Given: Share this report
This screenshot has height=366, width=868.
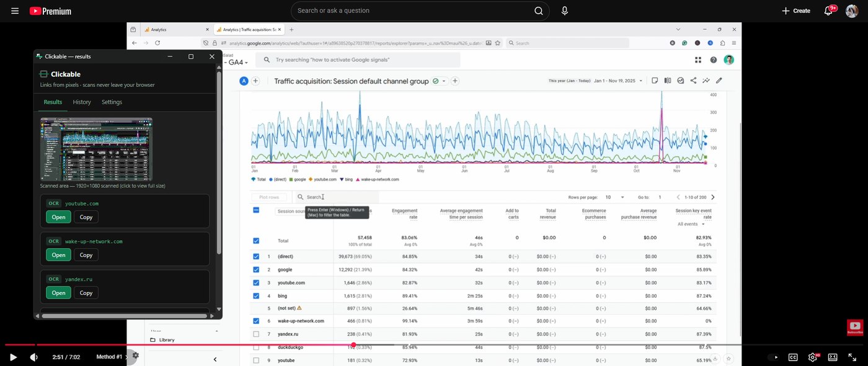Looking at the screenshot, I should (x=693, y=81).
